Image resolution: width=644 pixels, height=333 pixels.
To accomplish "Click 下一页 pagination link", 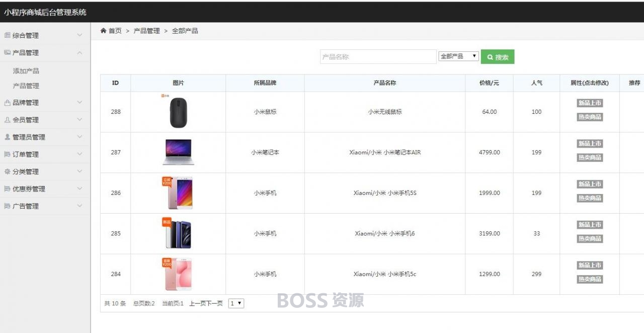I will (214, 303).
